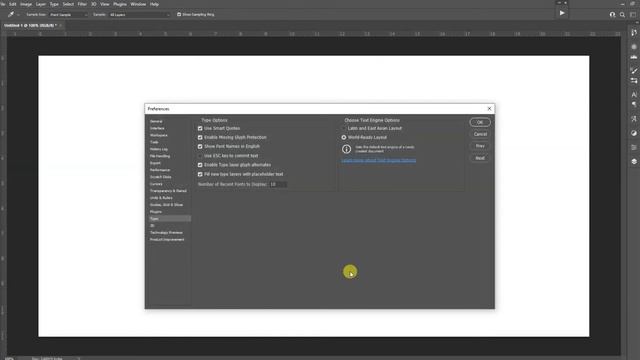
Task: Open the Paragraph panel icon
Action: pos(634,104)
